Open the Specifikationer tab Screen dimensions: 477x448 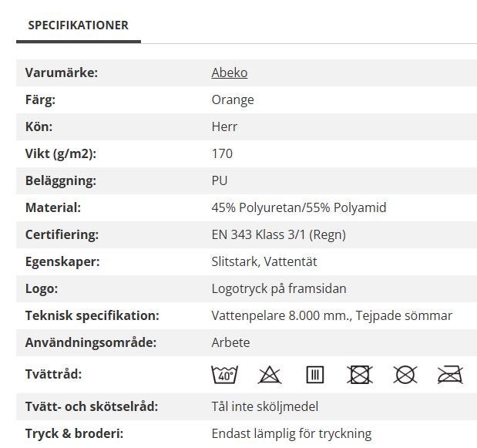[x=79, y=25]
